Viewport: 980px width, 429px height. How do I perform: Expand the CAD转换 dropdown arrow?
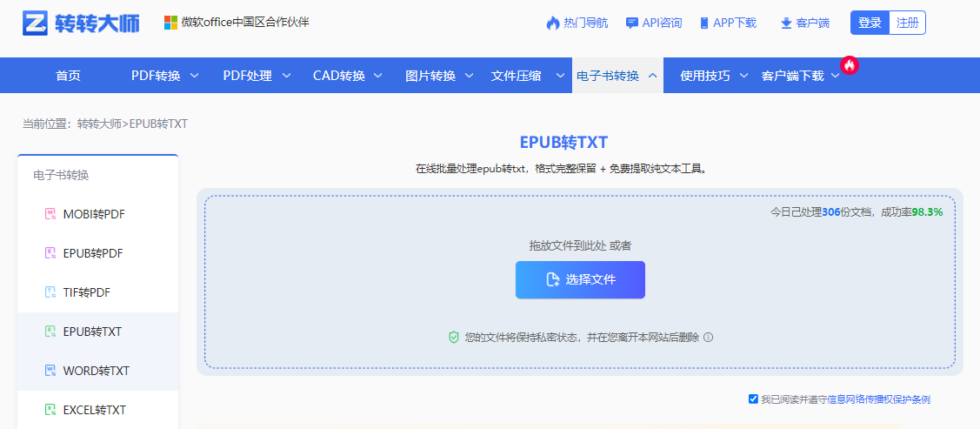378,76
